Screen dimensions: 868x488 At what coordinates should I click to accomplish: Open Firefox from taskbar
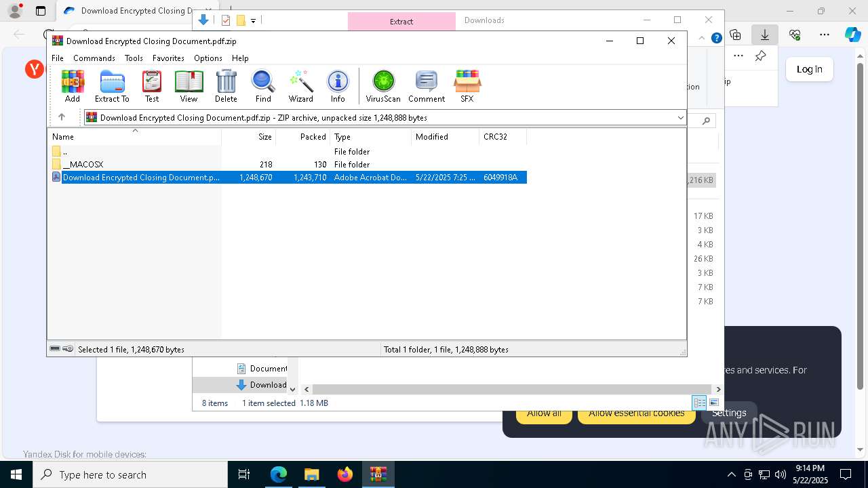(344, 474)
